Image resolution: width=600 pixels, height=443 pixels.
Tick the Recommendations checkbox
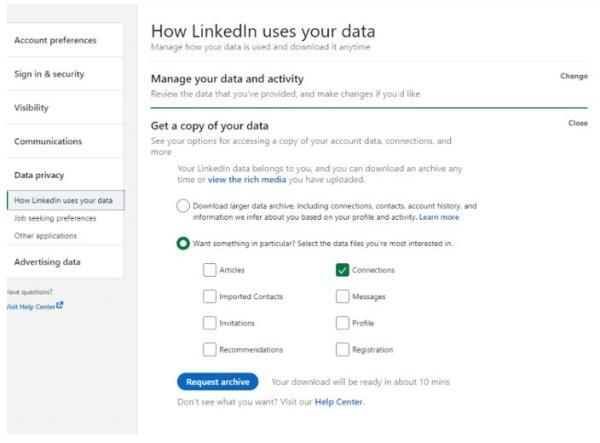tap(210, 350)
